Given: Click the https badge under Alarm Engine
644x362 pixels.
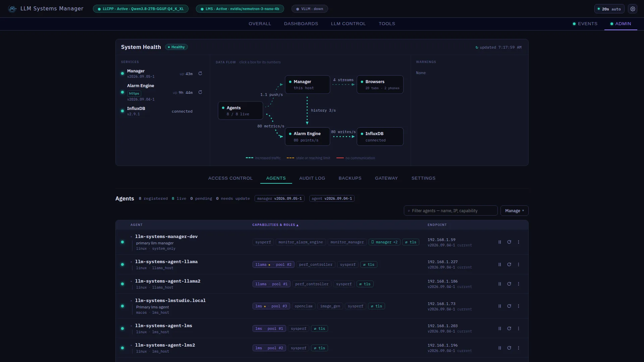Looking at the screenshot, I should [x=134, y=94].
